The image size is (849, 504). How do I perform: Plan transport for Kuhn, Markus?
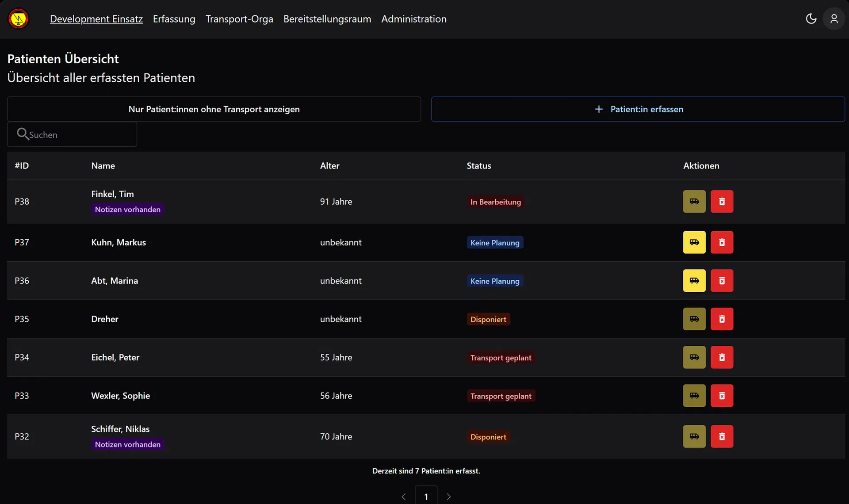(x=694, y=242)
